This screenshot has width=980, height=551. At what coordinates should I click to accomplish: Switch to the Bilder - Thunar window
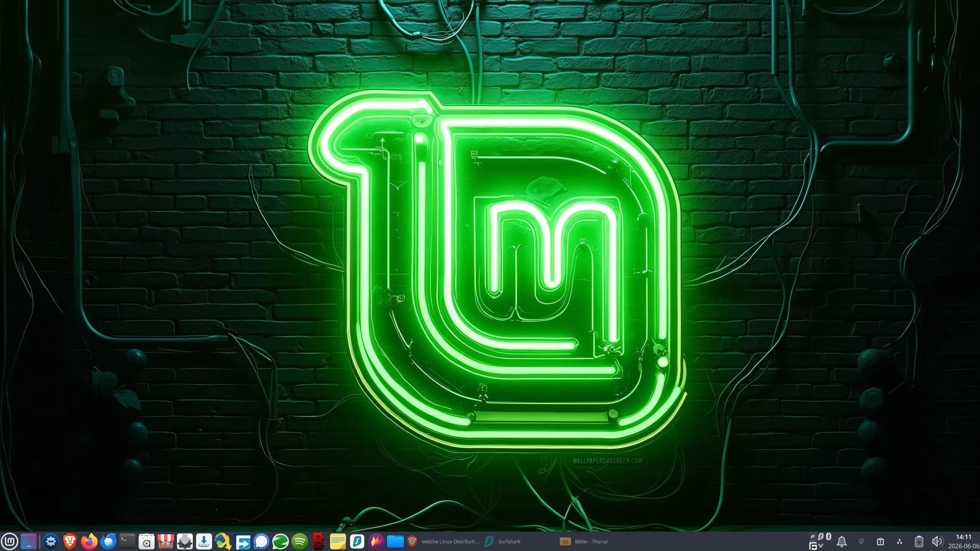click(596, 541)
